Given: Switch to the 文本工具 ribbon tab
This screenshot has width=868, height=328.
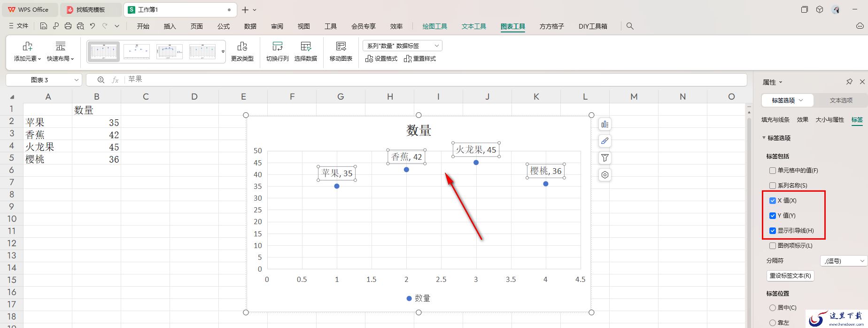Looking at the screenshot, I should click(473, 26).
